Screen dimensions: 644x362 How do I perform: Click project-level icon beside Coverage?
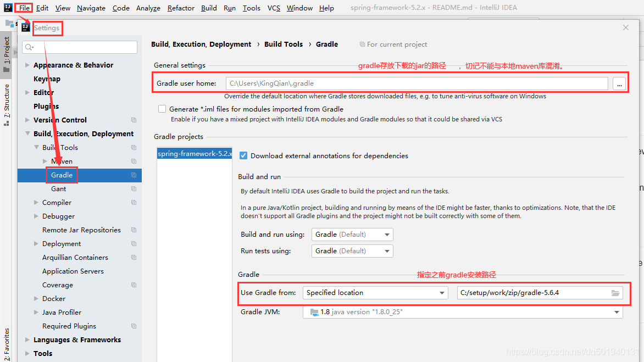pyautogui.click(x=134, y=285)
